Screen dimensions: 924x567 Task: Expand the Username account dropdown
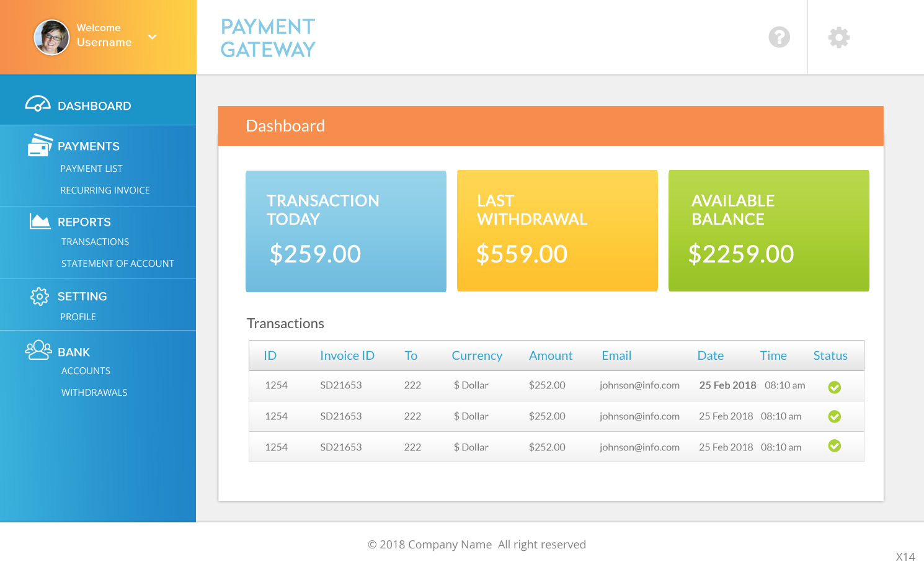pyautogui.click(x=152, y=37)
